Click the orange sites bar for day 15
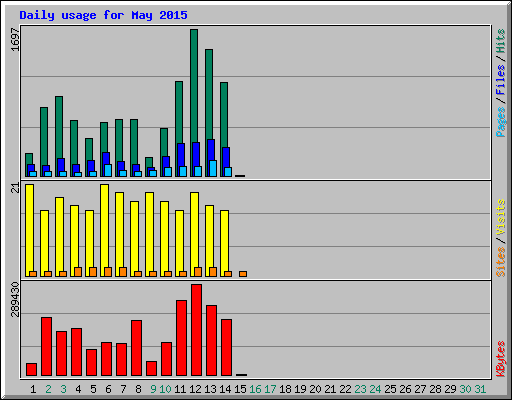This screenshot has height=400, width=512. [x=243, y=274]
